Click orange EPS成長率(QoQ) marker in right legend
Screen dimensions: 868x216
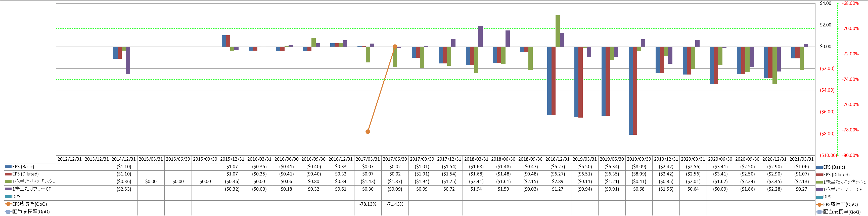coord(819,204)
